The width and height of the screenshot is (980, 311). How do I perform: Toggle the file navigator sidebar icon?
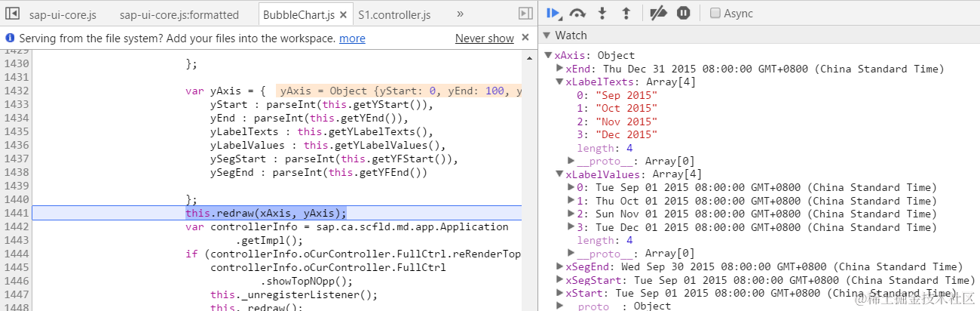[x=12, y=14]
